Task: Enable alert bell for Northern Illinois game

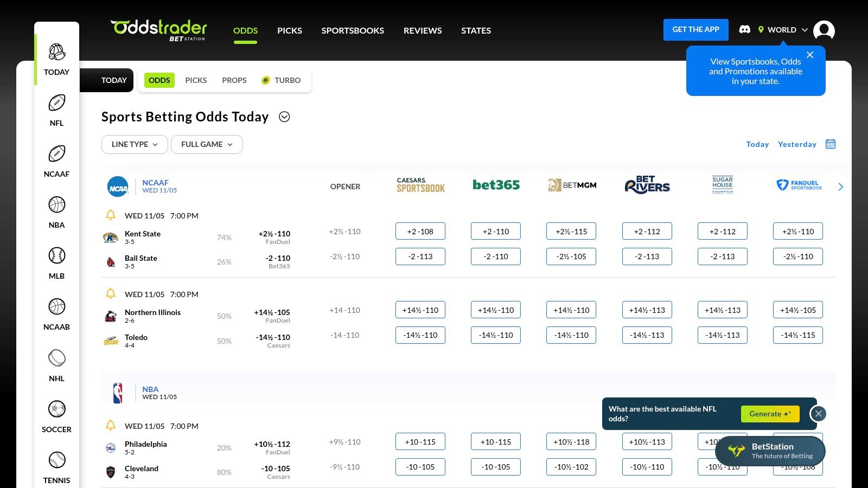Action: (x=111, y=294)
